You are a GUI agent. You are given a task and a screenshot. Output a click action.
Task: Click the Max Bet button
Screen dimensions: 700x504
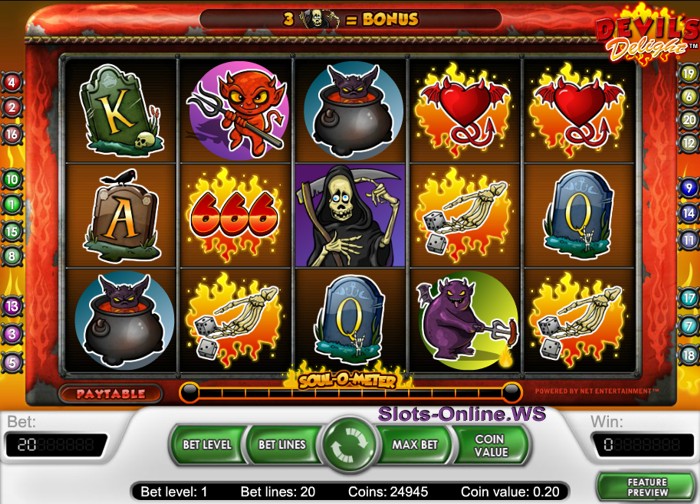415,445
